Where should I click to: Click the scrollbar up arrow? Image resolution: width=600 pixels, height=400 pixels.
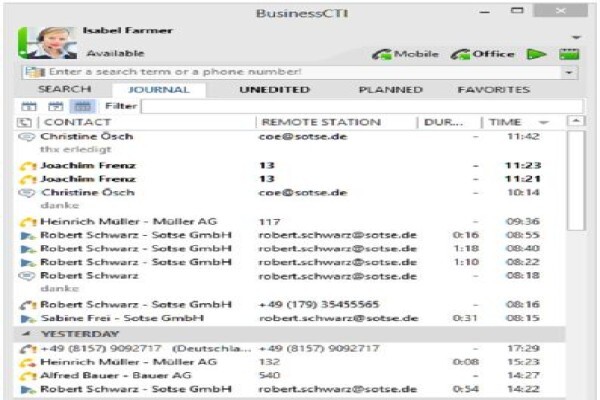pos(576,121)
